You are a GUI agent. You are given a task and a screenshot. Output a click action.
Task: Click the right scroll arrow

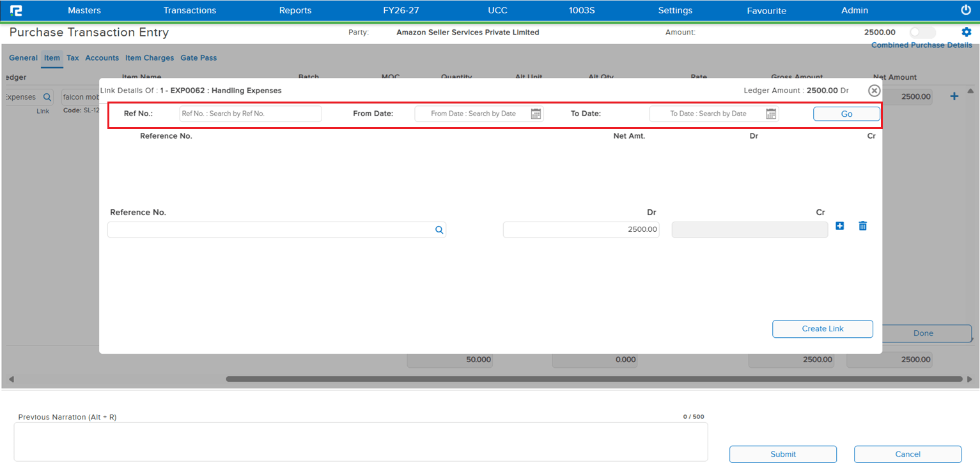[971, 379]
